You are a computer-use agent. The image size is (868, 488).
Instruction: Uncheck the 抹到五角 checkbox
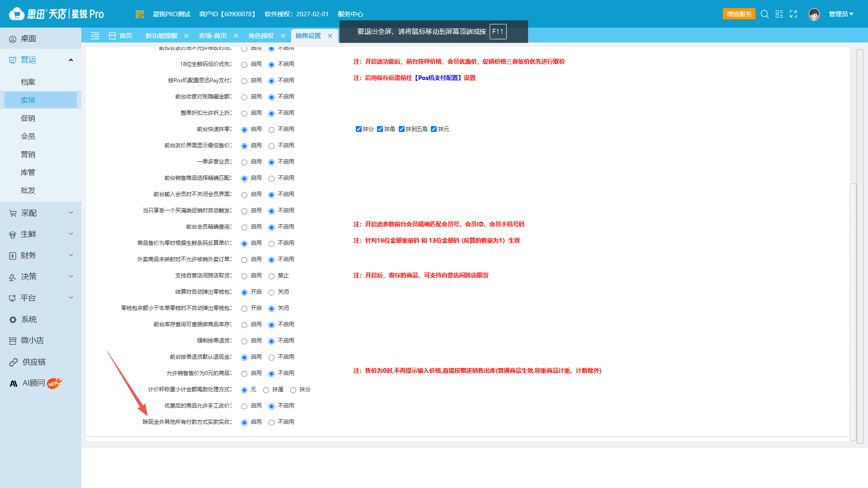[401, 129]
